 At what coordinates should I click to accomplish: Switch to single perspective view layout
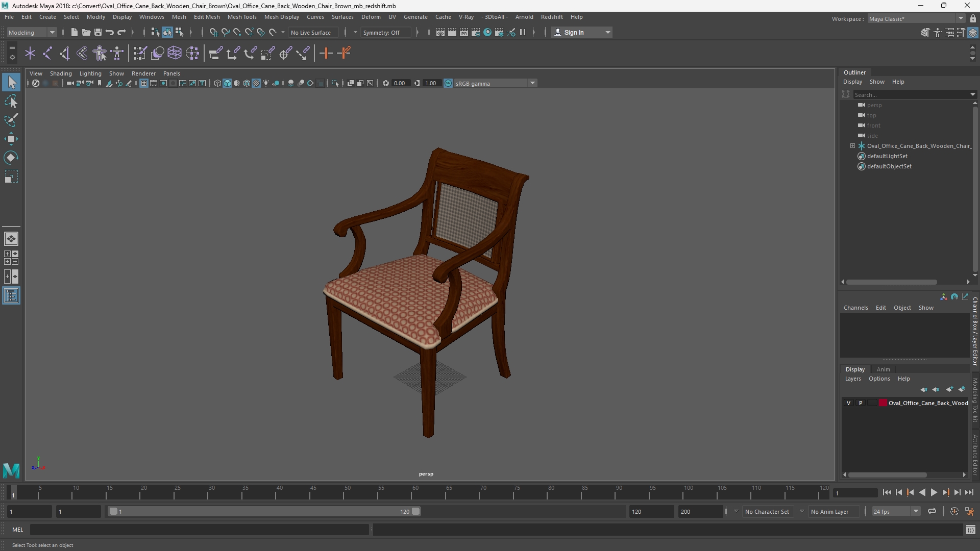click(x=11, y=239)
